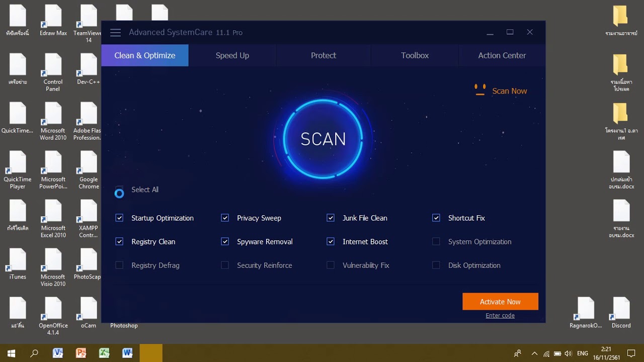
Task: Enable Vulnerability Fix checkbox
Action: tap(331, 265)
